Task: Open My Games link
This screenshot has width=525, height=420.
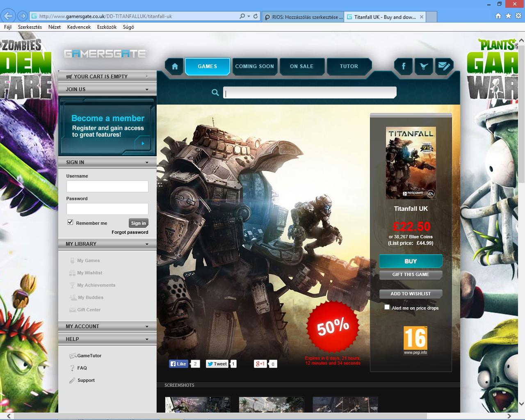Action: click(88, 260)
